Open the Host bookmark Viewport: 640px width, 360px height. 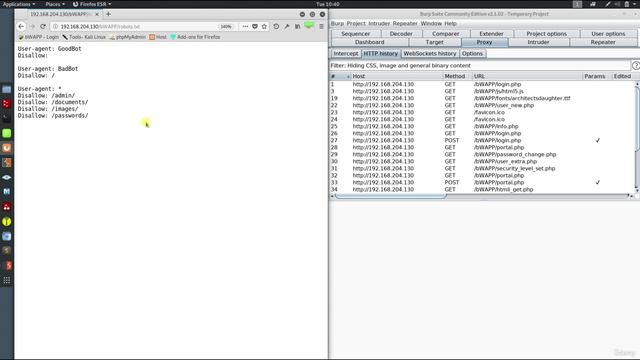[x=158, y=37]
